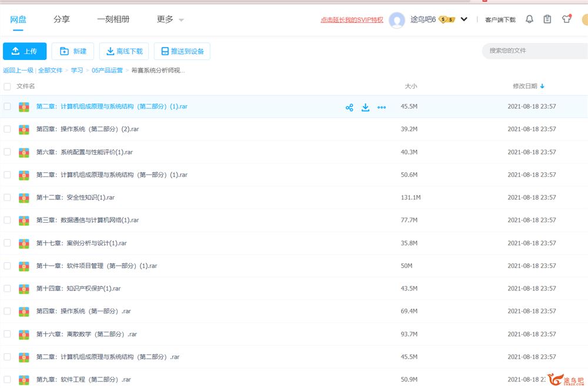Open the notification bell icon
The width and height of the screenshot is (588, 388).
(x=529, y=19)
